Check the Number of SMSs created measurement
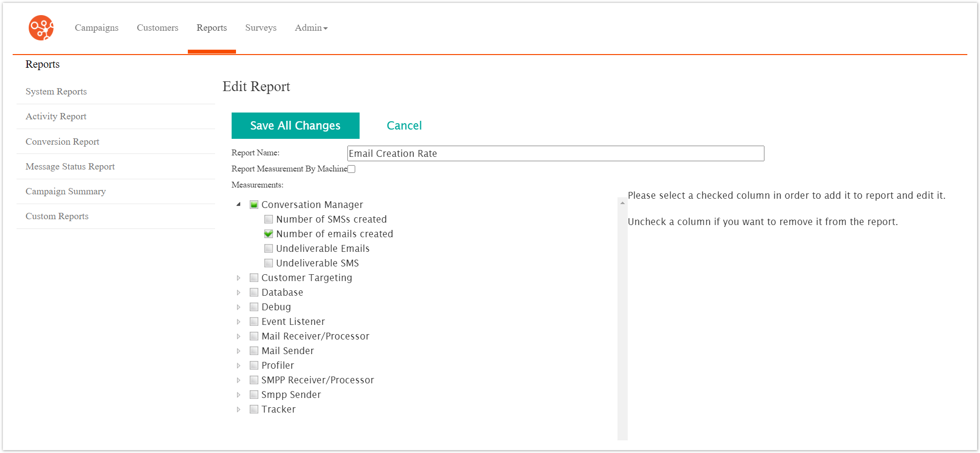This screenshot has width=980, height=453. click(269, 219)
